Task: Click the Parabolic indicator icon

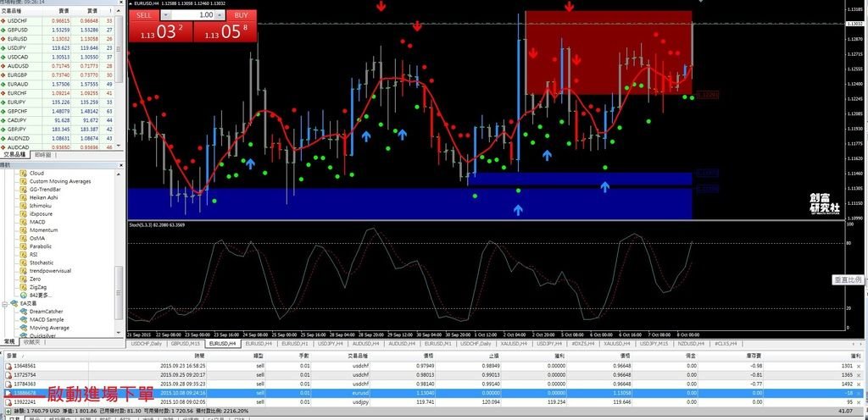Action: coord(23,246)
